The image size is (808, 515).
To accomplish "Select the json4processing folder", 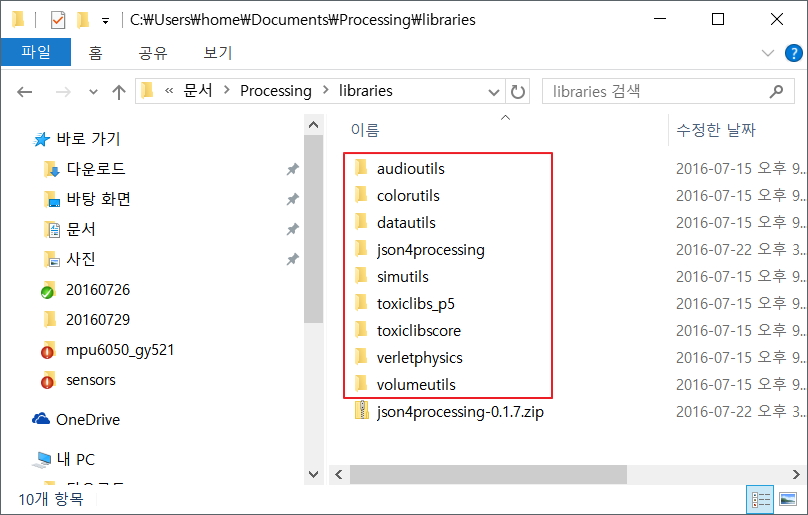I will (431, 250).
